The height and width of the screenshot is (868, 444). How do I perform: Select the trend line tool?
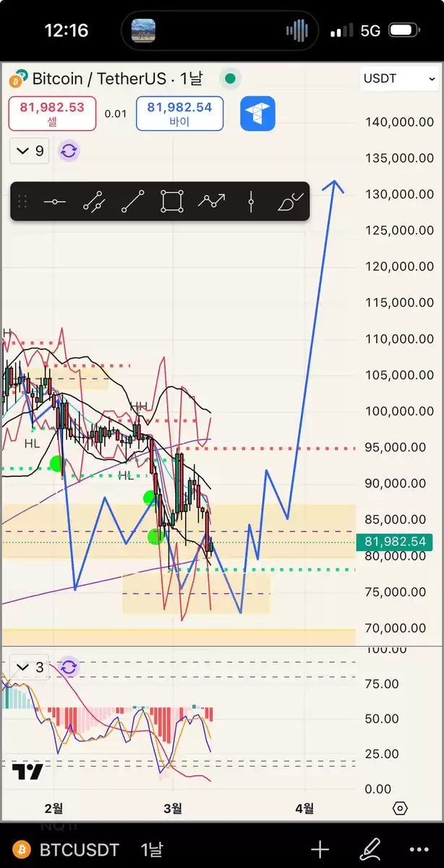coord(133,202)
